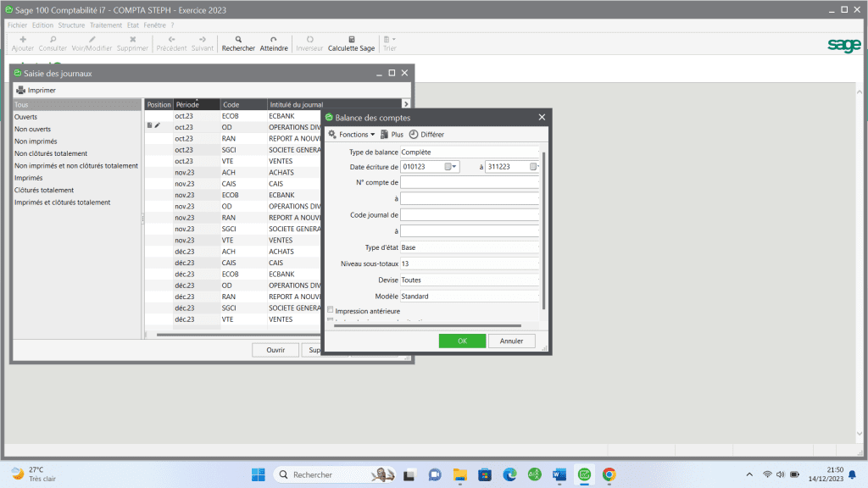868x488 pixels.
Task: Open the Calculette Sage calculator
Action: (352, 40)
